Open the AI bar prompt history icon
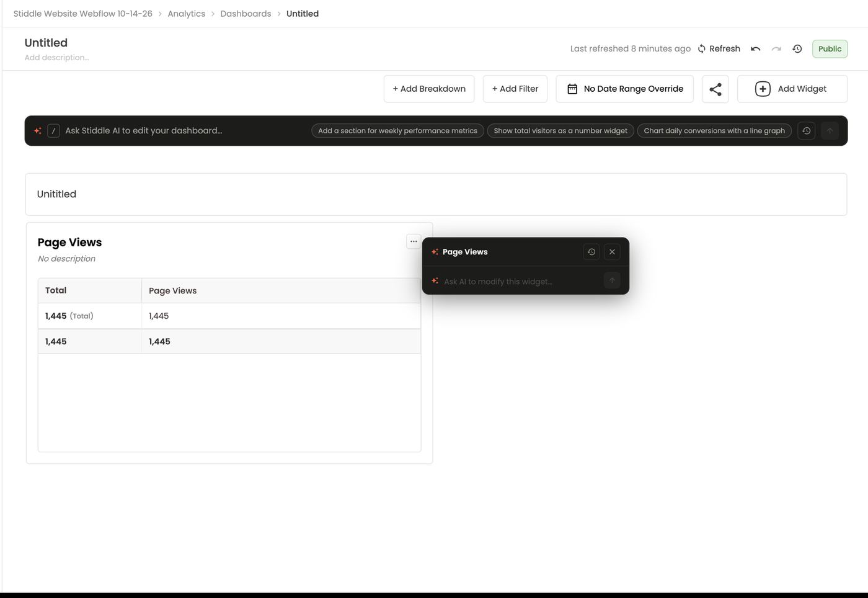868x598 pixels. (x=806, y=130)
